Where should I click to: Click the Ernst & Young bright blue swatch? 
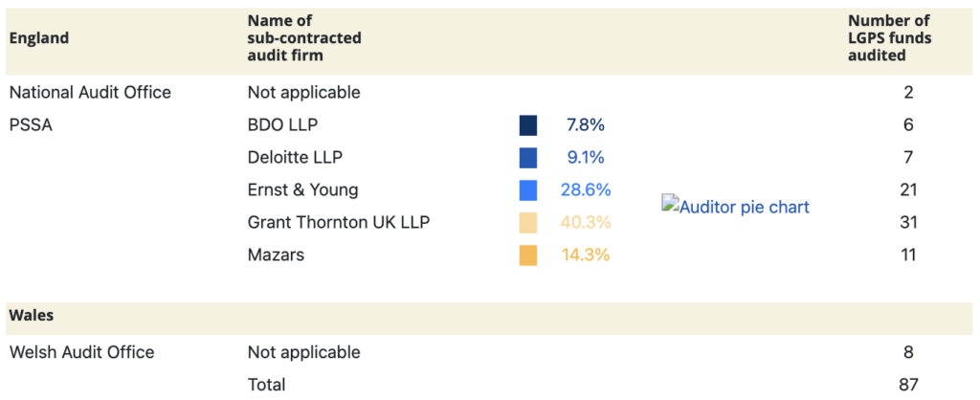[528, 190]
